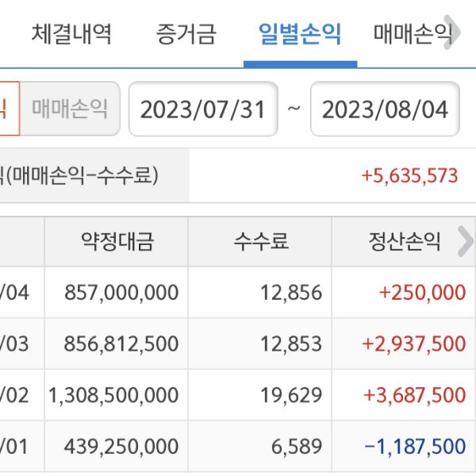Open the end date picker 2023/08/04

click(385, 109)
